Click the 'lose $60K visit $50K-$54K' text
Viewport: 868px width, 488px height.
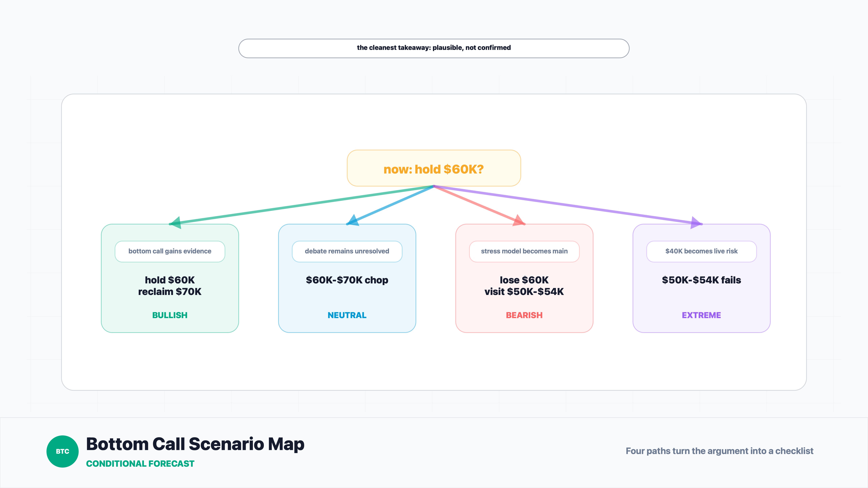524,286
